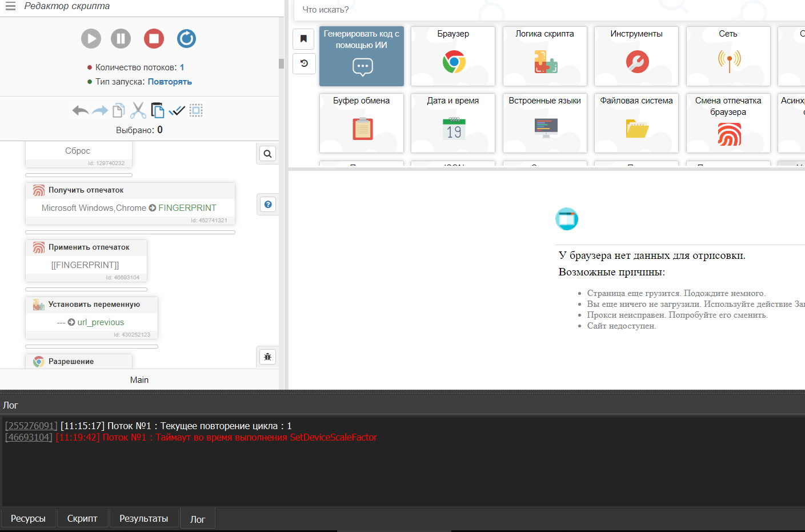Click the select all checkmark icon
Screen dimensions: 805x532
[x=177, y=110]
